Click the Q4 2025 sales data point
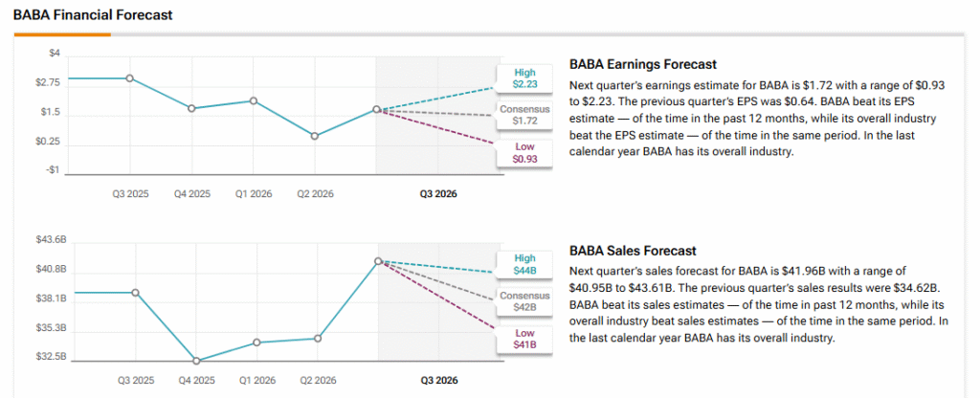Image resolution: width=980 pixels, height=398 pixels. coord(196,361)
